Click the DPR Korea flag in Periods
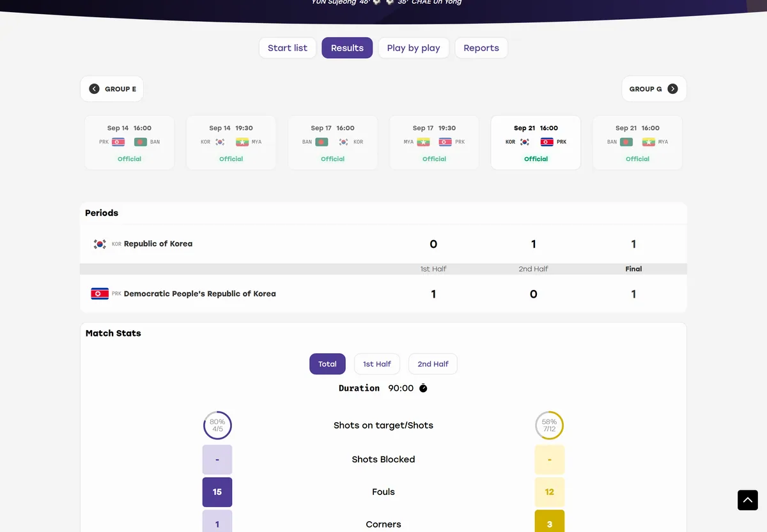Viewport: 767px width, 532px height. tap(100, 294)
